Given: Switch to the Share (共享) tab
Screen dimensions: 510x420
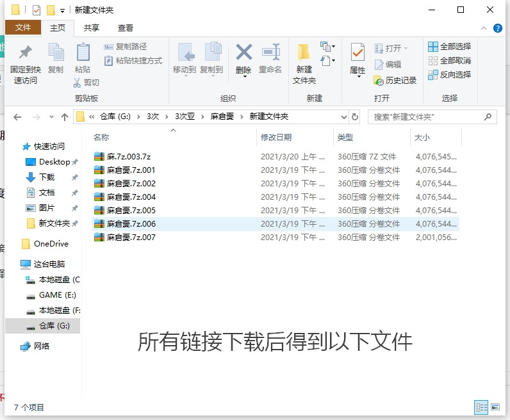Looking at the screenshot, I should pyautogui.click(x=92, y=28).
